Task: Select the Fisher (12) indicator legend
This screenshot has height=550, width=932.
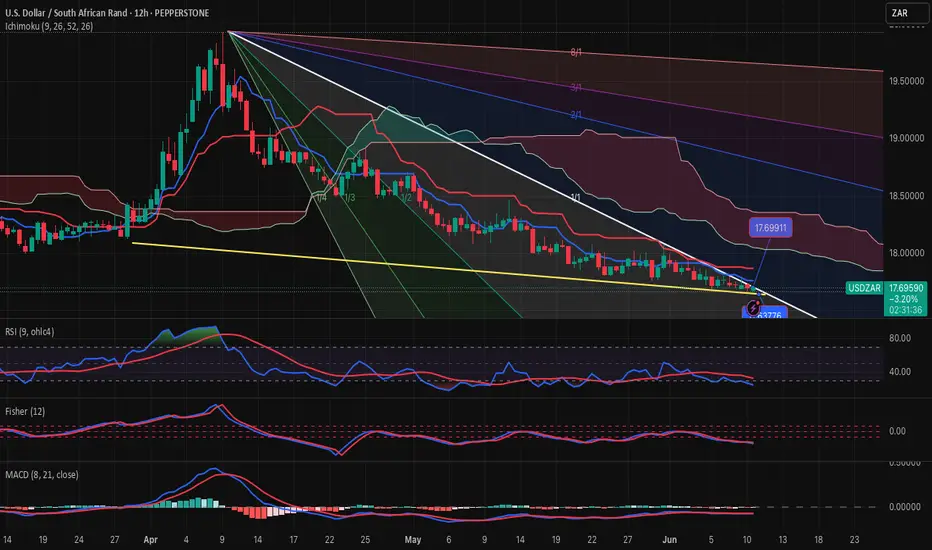Action: coord(25,411)
